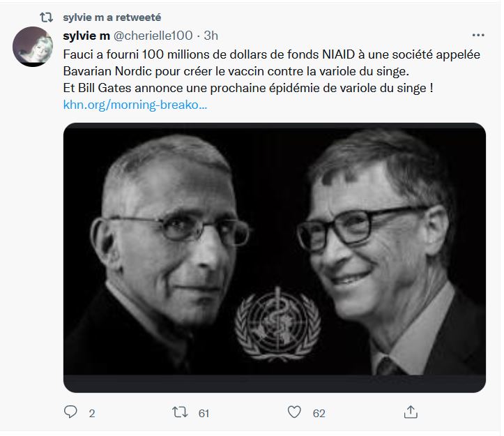Open the three-dot more options menu

(x=478, y=35)
